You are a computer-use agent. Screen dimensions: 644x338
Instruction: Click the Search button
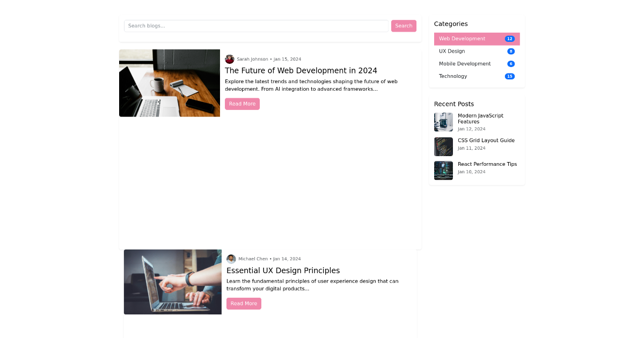click(404, 26)
